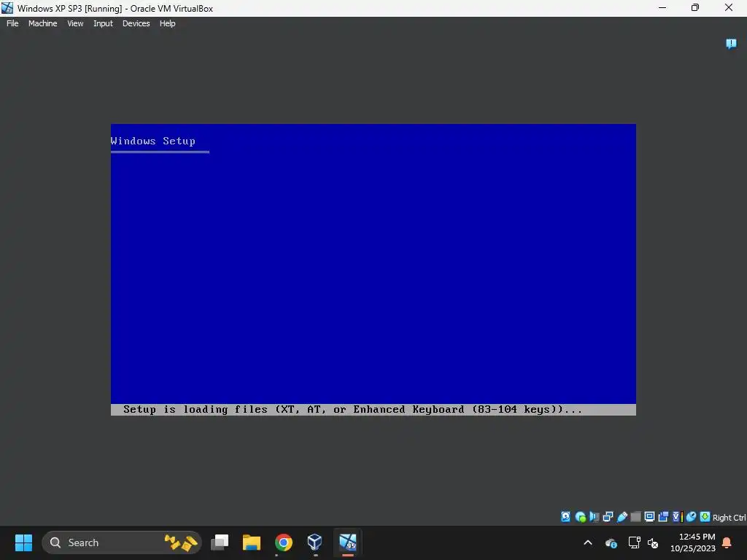The image size is (747, 560).
Task: Click the muted volume tray icon
Action: 653,542
